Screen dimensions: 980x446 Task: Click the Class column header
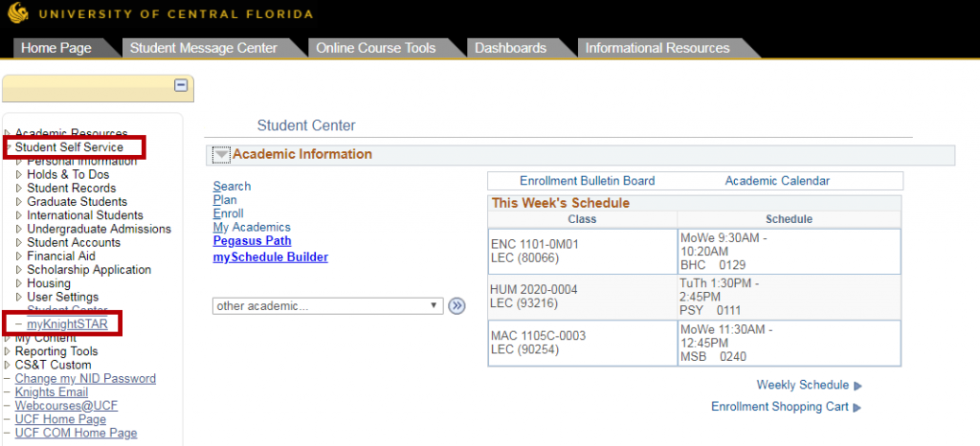click(x=583, y=219)
